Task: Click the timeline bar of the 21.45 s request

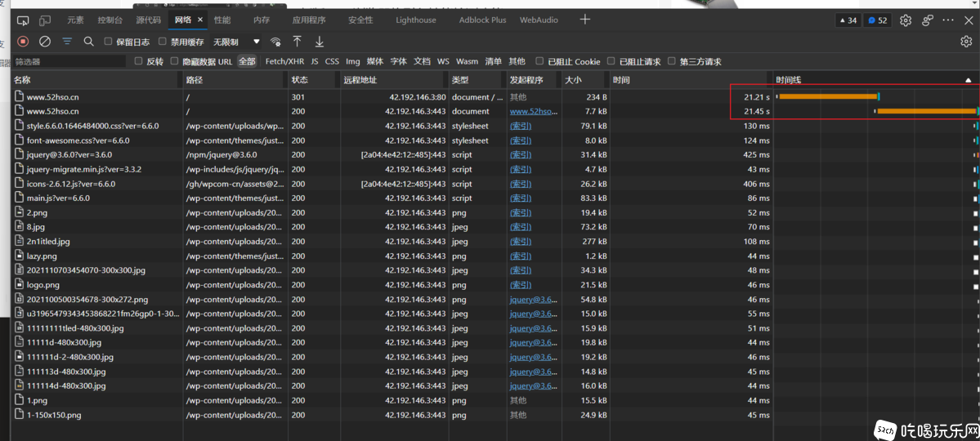Action: [x=927, y=111]
